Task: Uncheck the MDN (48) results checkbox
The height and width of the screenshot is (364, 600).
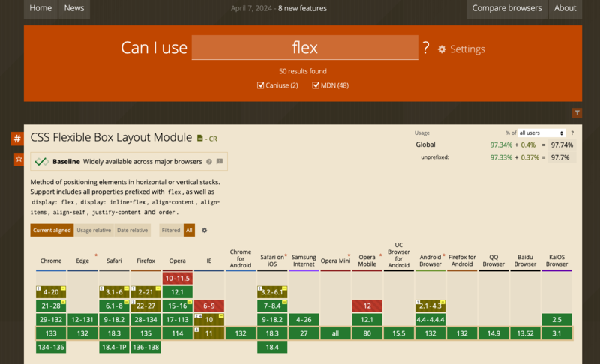Action: tap(316, 85)
